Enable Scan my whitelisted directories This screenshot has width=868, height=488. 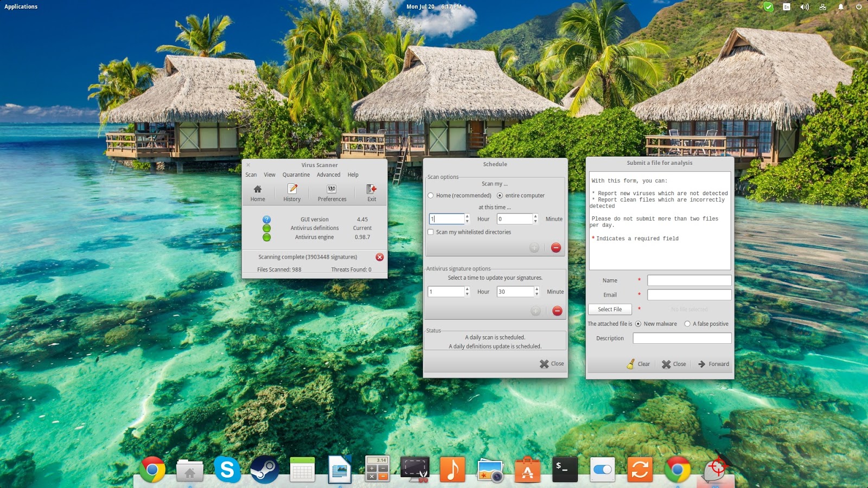coord(431,232)
